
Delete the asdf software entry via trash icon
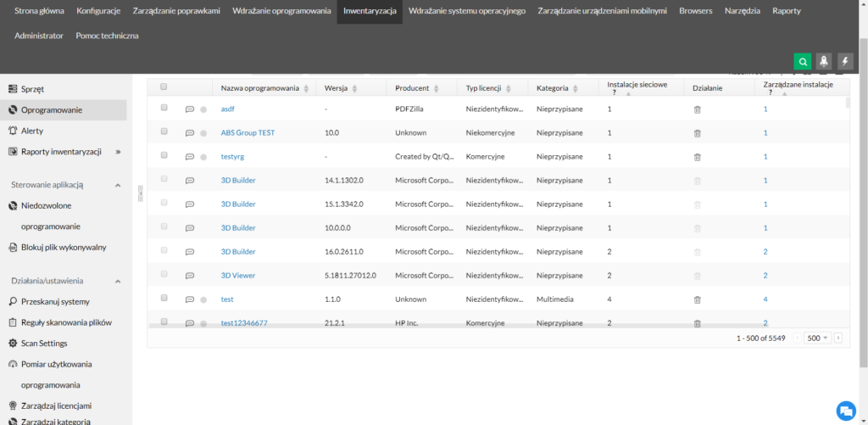coord(698,109)
